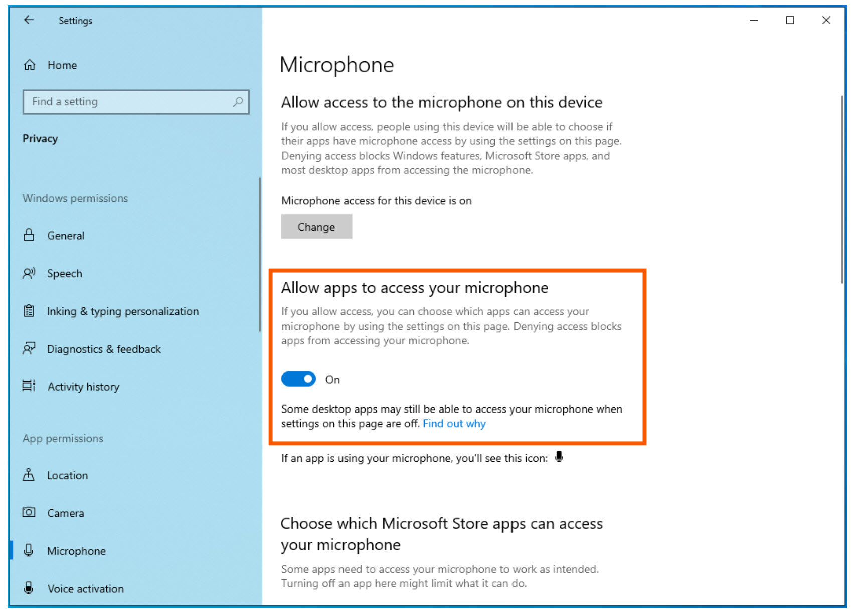Click the Location pin icon
The height and width of the screenshot is (616, 854).
[29, 475]
